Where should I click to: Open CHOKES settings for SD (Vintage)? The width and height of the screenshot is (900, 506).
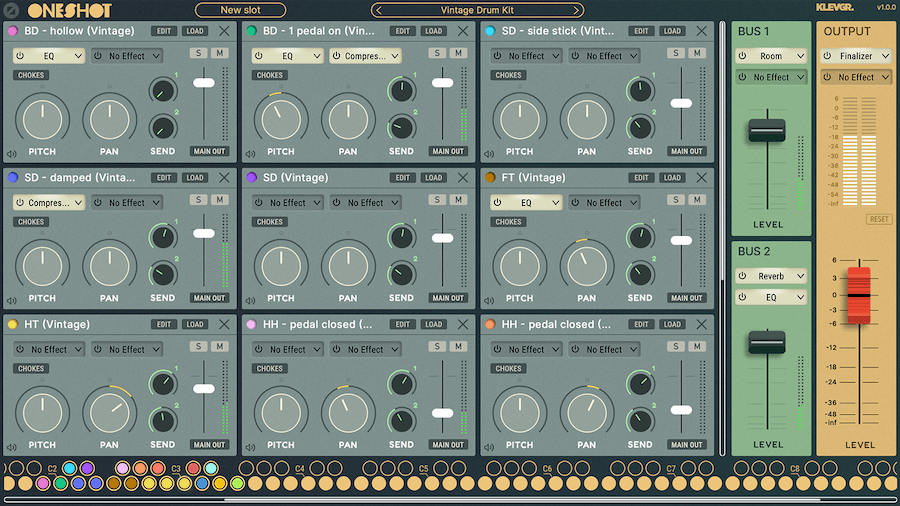point(270,222)
